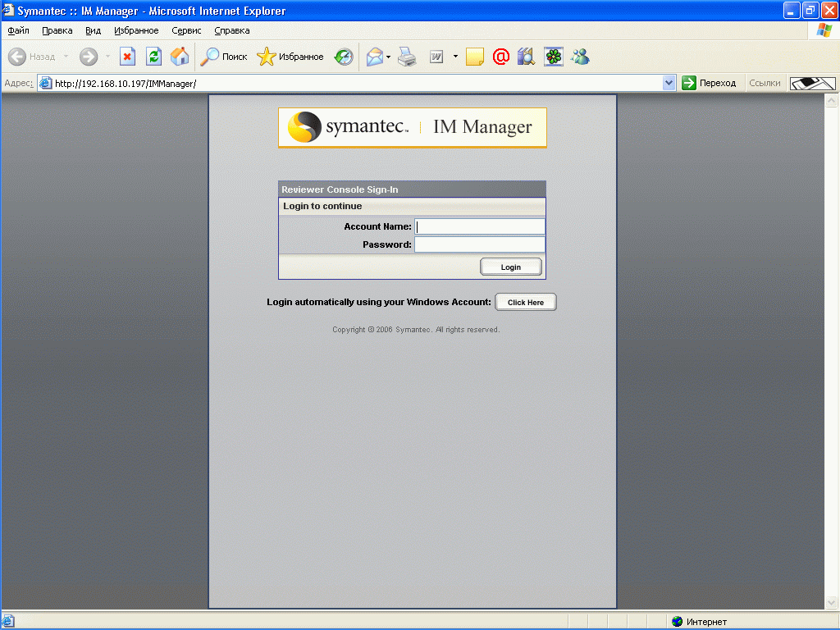Image resolution: width=840 pixels, height=630 pixels.
Task: Click the toolbar icon right of Ссылки
Action: tap(813, 83)
